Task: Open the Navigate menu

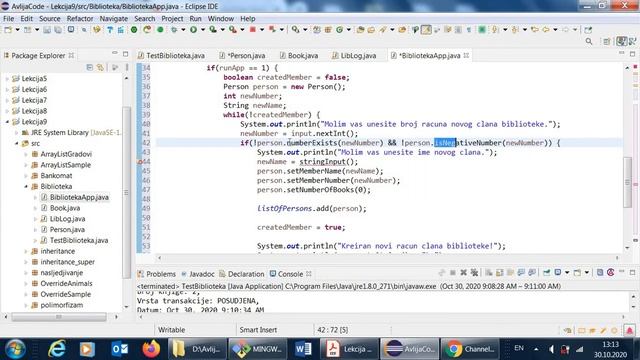Action: pos(113,18)
